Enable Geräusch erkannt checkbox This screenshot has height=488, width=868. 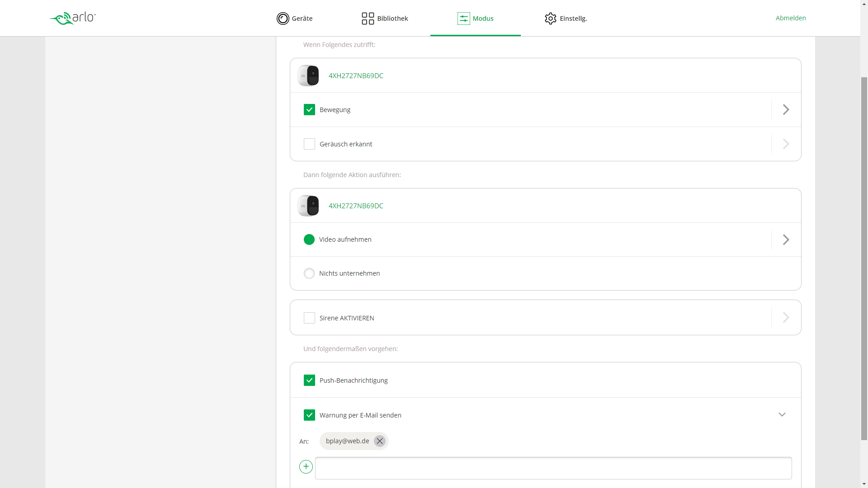tap(309, 144)
